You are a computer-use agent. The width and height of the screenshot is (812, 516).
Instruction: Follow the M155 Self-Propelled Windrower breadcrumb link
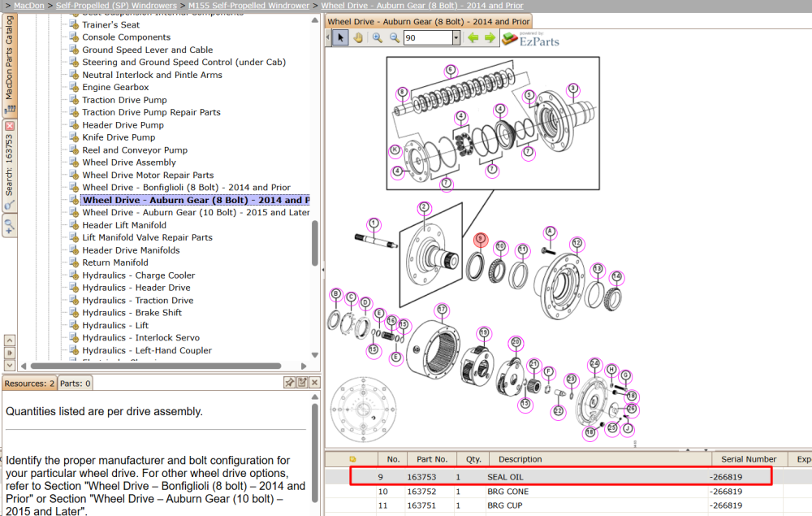pyautogui.click(x=248, y=6)
